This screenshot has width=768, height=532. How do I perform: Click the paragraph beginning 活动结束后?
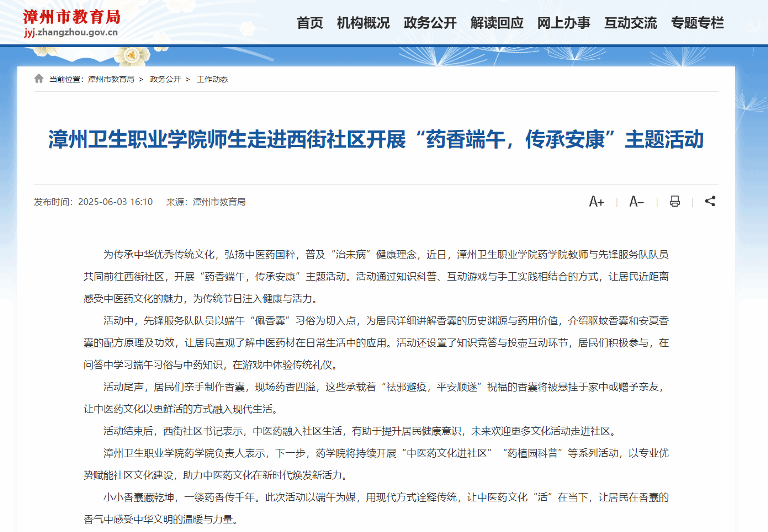pyautogui.click(x=360, y=431)
